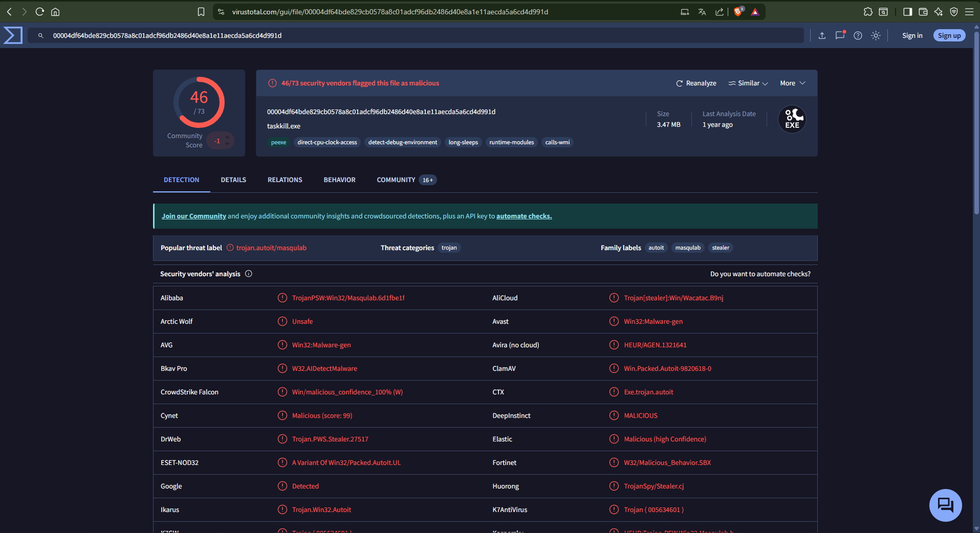Screen dimensions: 980x533
Task: Open the BEHAVIOR tab
Action: [x=339, y=180]
